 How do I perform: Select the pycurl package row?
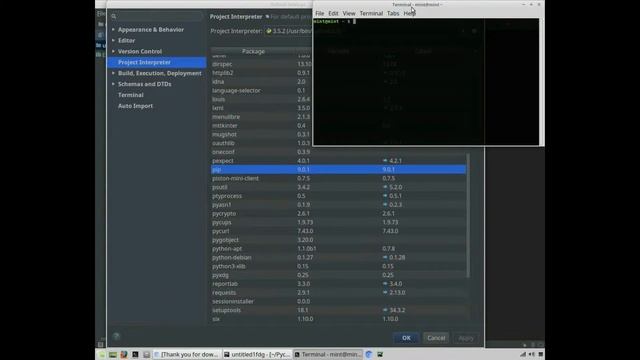coord(338,231)
